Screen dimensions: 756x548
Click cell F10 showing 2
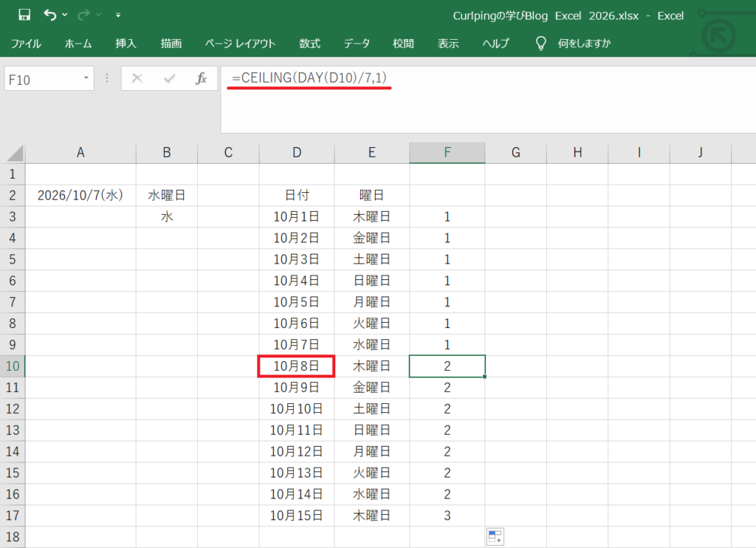pos(447,366)
